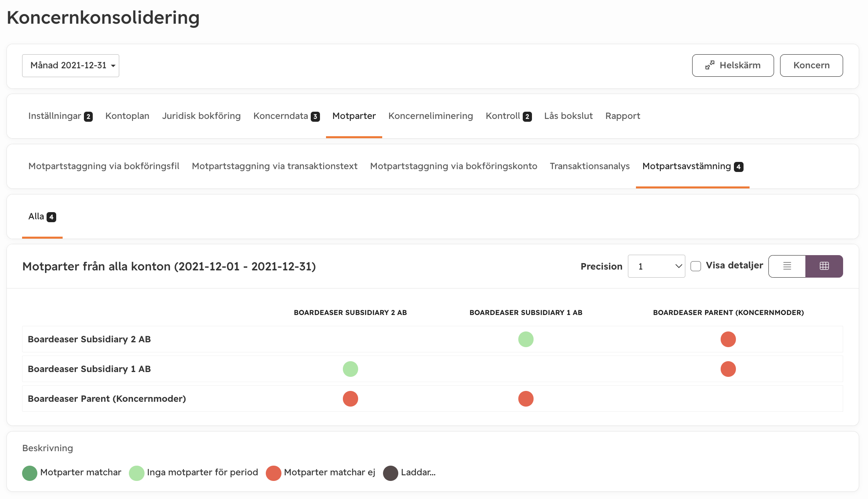Open the Koncerndata tab
This screenshot has height=499, width=868.
pos(286,116)
